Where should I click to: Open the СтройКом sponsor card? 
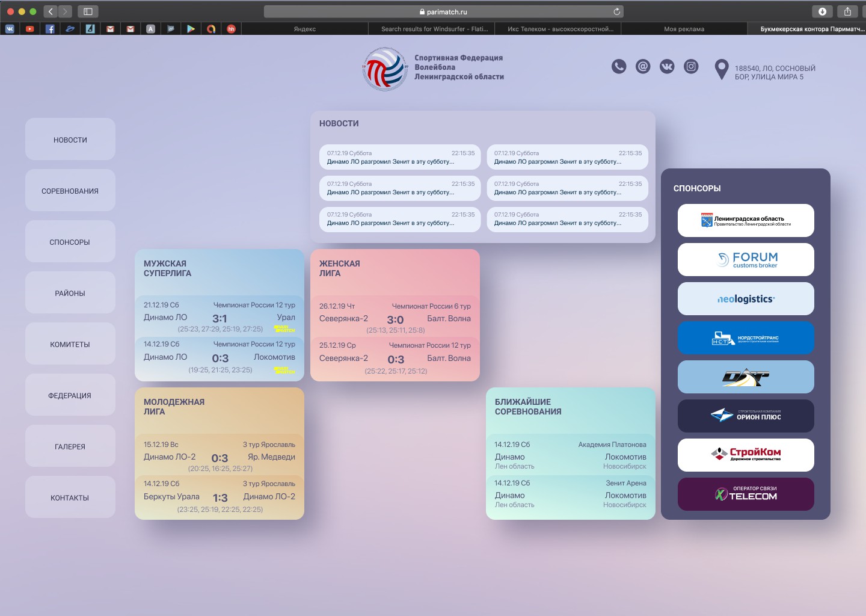point(746,455)
